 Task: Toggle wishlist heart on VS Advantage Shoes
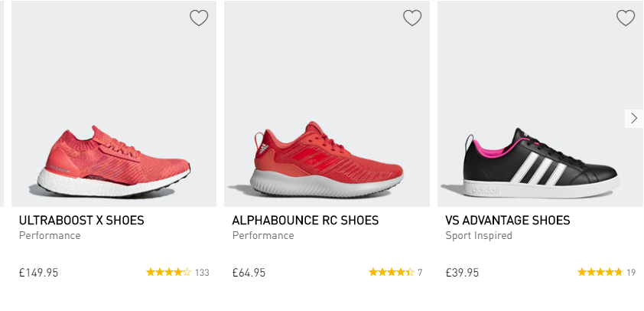pos(626,18)
